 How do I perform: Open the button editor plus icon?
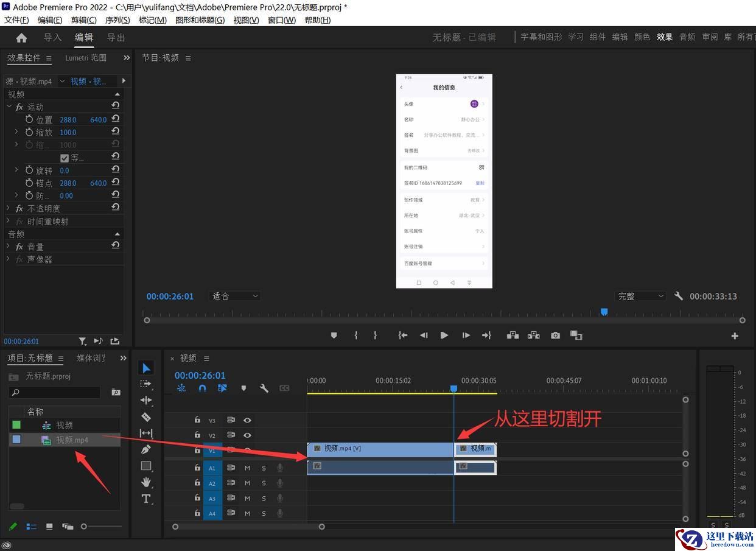point(735,336)
